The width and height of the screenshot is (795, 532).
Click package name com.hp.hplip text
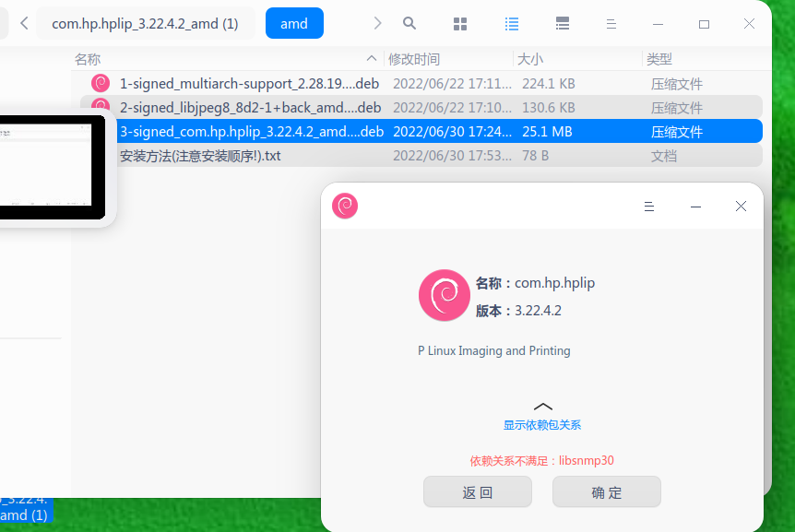click(x=554, y=283)
